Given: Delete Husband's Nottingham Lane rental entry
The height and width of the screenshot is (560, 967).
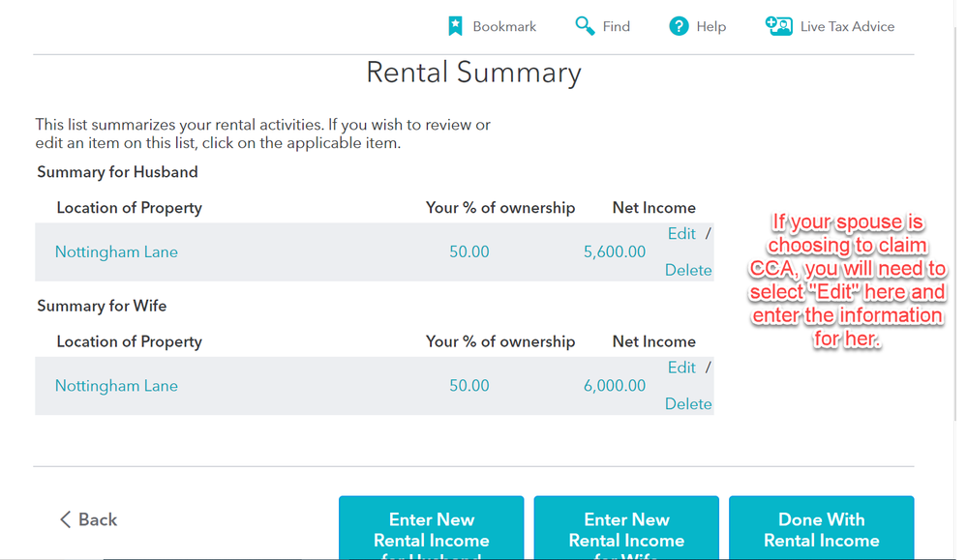Looking at the screenshot, I should point(688,270).
